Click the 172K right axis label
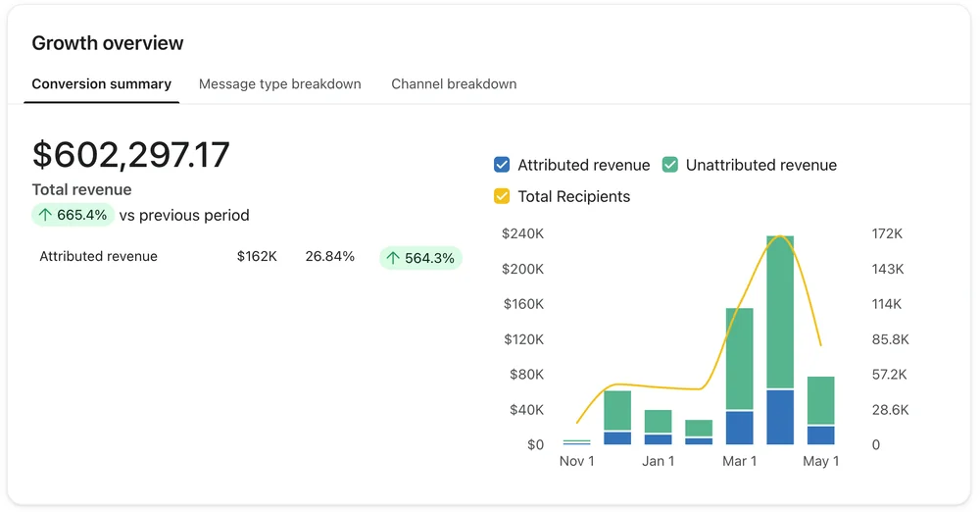This screenshot has height=512, width=980. [887, 233]
